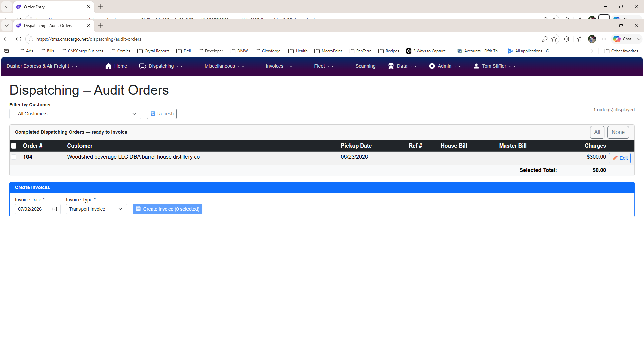The width and height of the screenshot is (644, 346).
Task: Open the Invoice Date calendar picker icon
Action: click(x=55, y=209)
